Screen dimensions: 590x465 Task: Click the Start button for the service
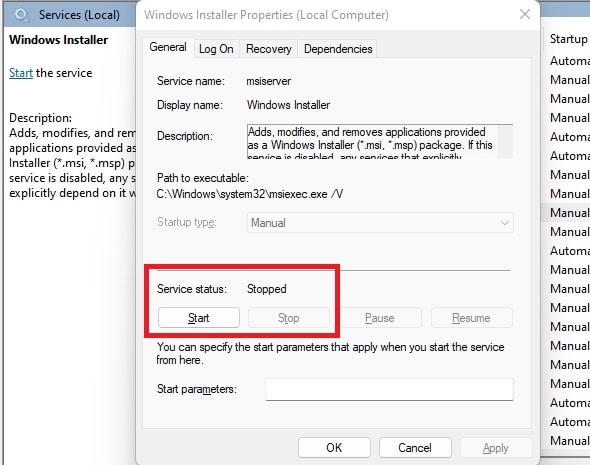[x=199, y=318]
